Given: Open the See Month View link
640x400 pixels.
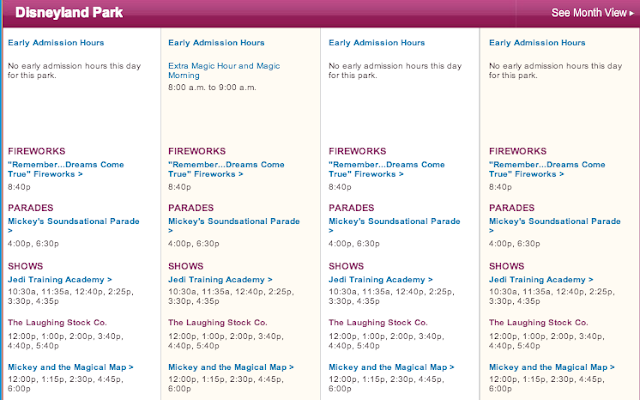Looking at the screenshot, I should pos(593,12).
